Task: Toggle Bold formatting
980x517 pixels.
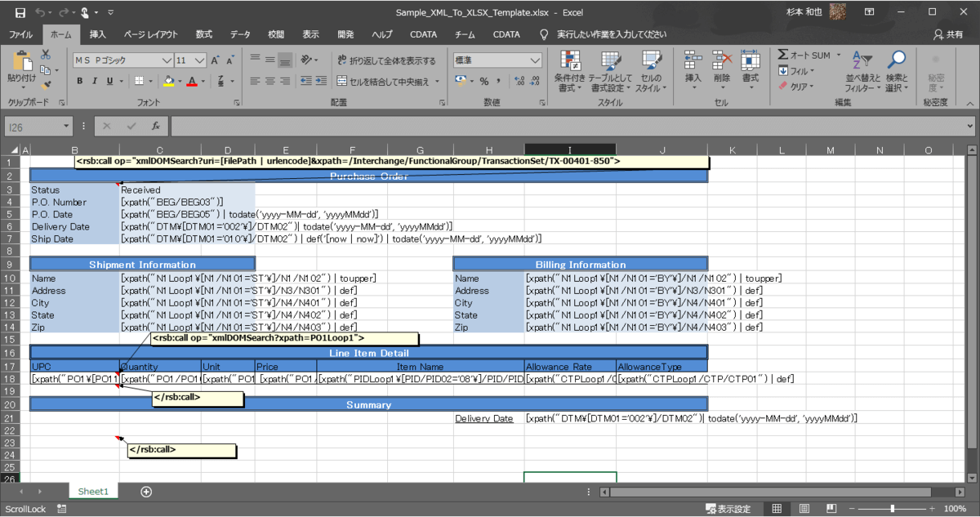Action: [80, 81]
